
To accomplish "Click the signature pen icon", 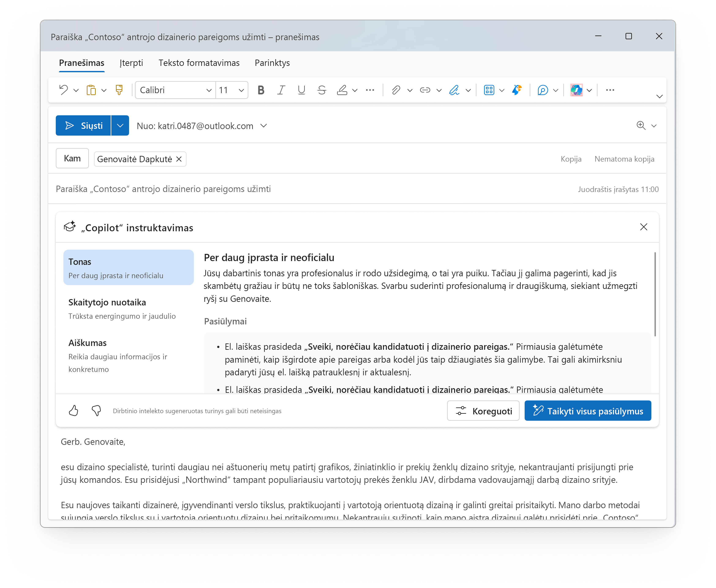I will tap(454, 90).
